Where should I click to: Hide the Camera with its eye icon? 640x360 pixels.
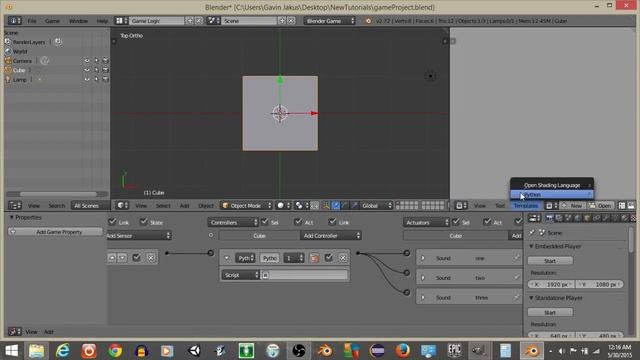click(87, 61)
